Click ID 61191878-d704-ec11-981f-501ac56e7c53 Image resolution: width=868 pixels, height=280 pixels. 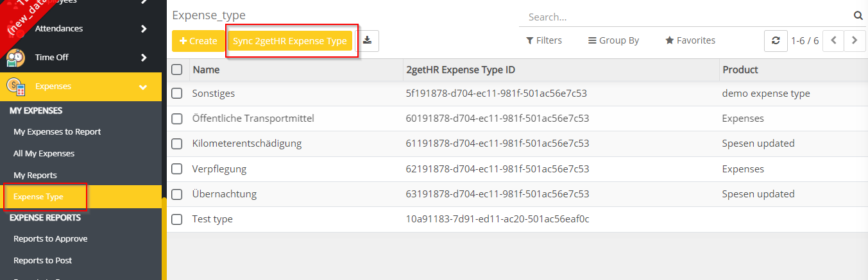point(498,144)
